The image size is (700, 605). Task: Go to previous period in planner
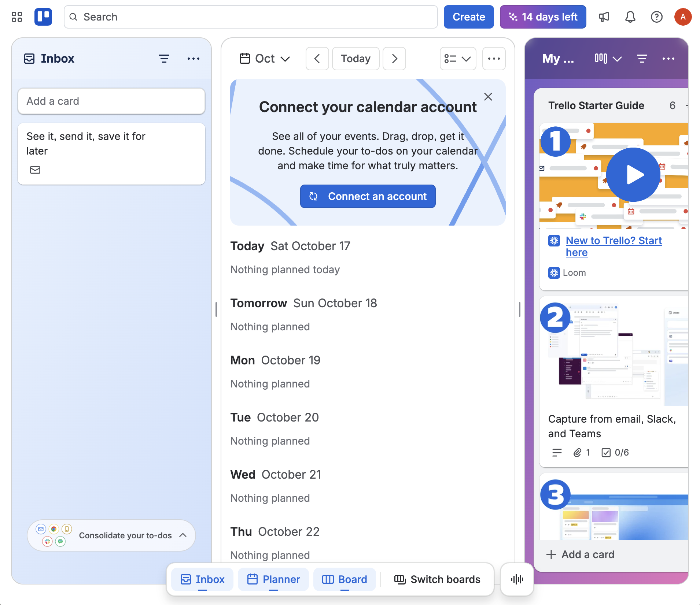(317, 59)
